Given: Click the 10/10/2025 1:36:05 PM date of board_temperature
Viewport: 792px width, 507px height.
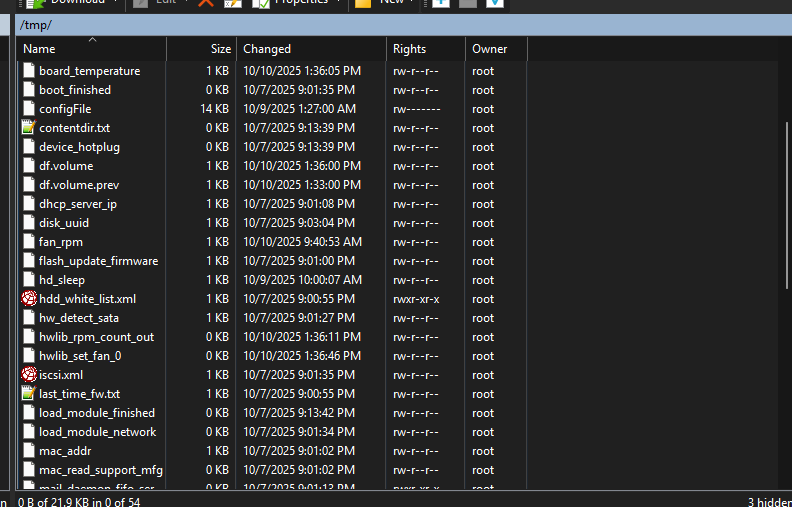Looking at the screenshot, I should 302,71.
